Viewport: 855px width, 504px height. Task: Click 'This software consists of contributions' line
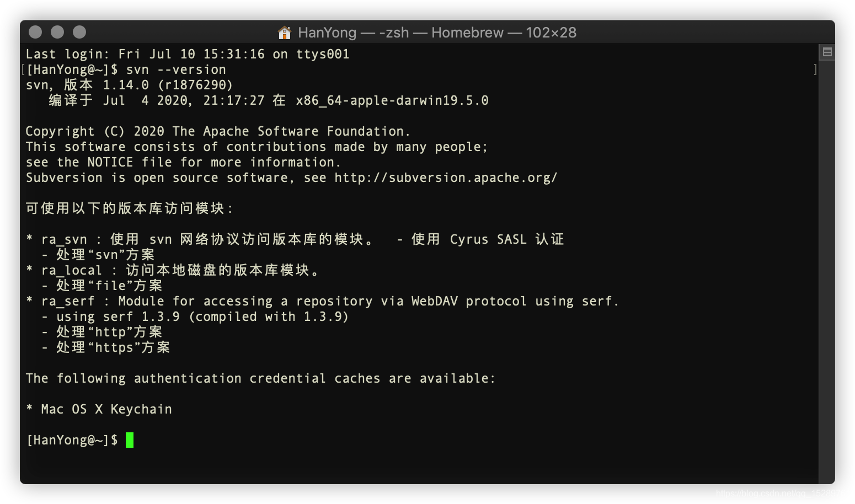pyautogui.click(x=257, y=147)
